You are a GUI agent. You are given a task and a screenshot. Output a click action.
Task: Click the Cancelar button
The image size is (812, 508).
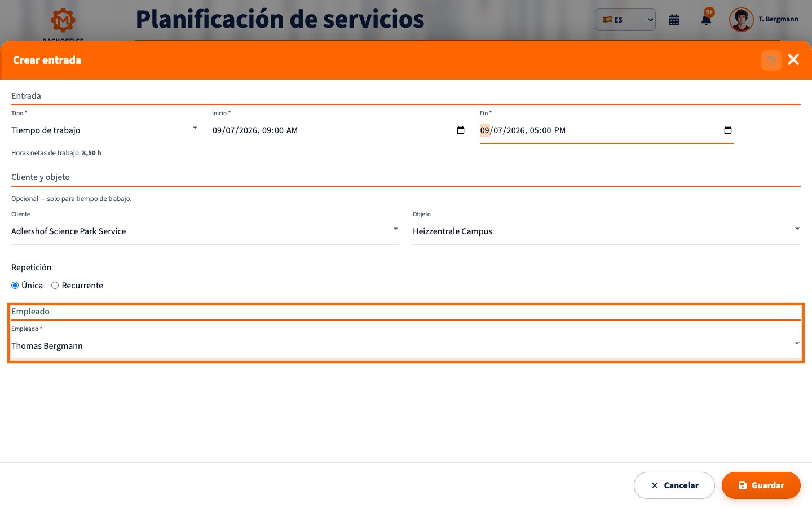coord(674,485)
